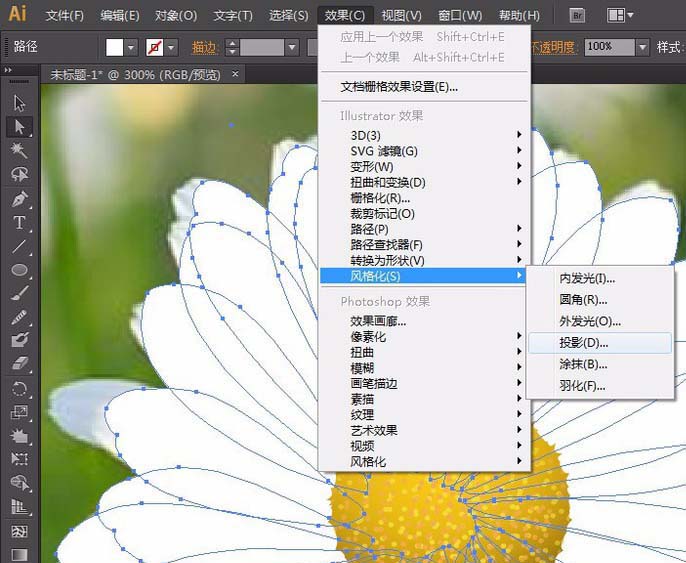Select the Width/Warp tool
Screen dimensions: 686x563
click(19, 436)
